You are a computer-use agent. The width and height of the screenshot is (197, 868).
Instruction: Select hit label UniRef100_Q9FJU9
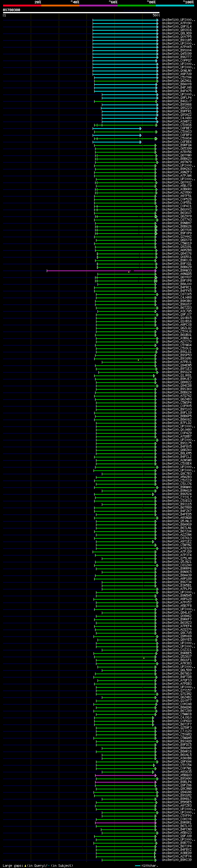pyautogui.click(x=177, y=836)
